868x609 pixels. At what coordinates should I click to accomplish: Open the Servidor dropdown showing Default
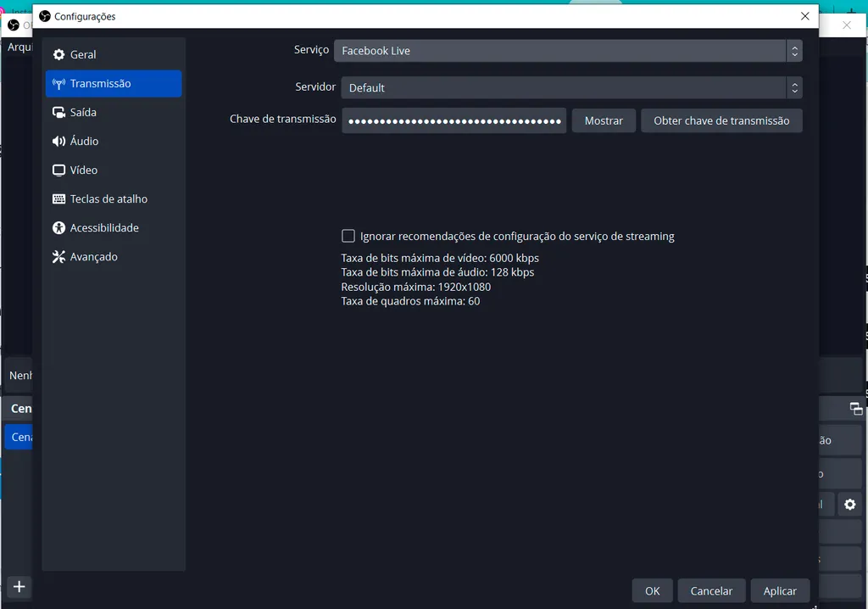(x=571, y=87)
